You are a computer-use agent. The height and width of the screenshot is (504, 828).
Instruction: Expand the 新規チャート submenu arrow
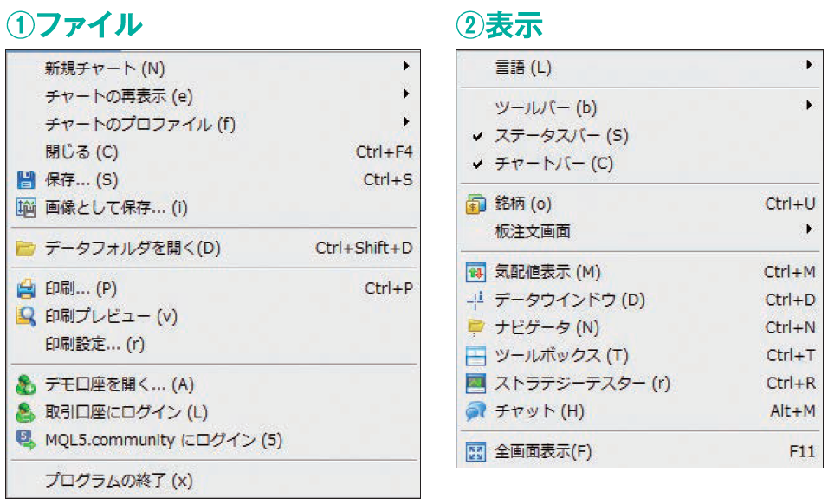pyautogui.click(x=406, y=66)
